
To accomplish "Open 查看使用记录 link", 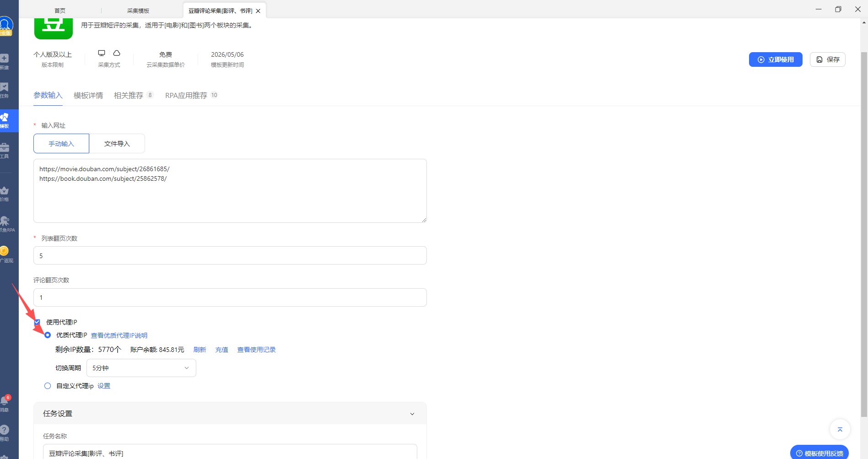I will pyautogui.click(x=256, y=350).
